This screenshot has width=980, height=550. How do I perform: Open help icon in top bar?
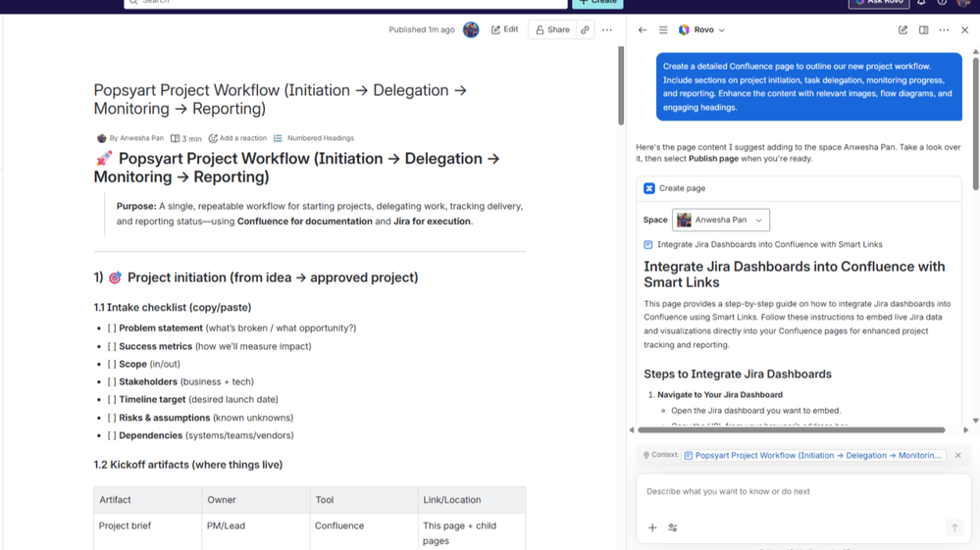(x=942, y=3)
